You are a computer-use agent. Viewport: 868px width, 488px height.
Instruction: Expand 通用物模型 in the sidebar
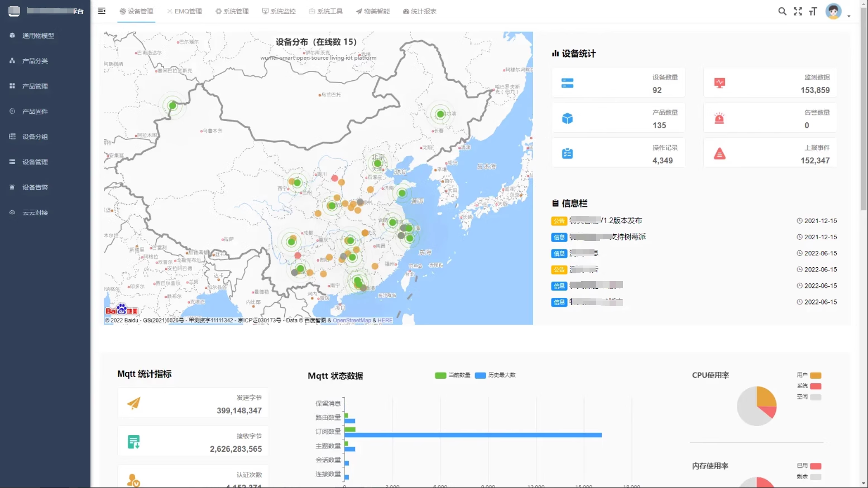point(38,36)
